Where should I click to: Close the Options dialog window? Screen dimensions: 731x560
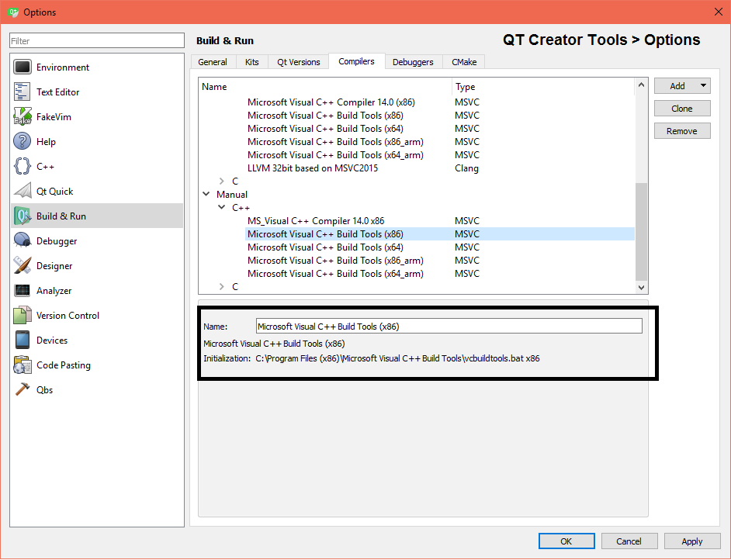pos(718,12)
